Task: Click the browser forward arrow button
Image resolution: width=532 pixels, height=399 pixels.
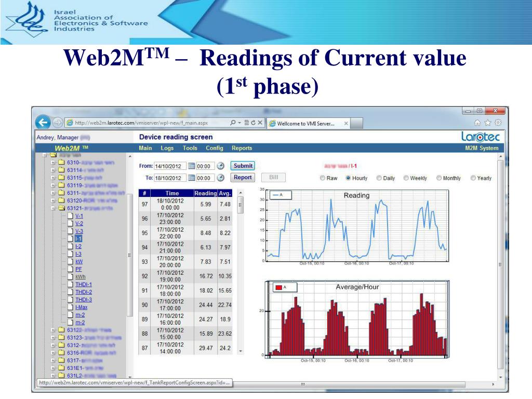Action: coord(58,123)
